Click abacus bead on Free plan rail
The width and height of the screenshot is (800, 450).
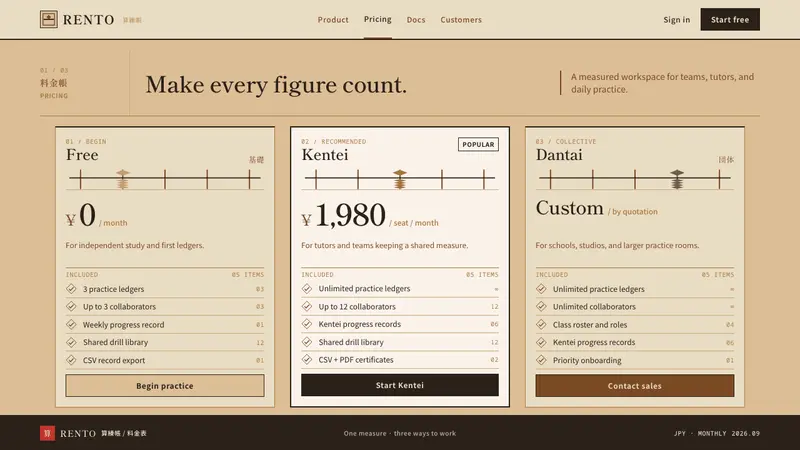click(122, 179)
